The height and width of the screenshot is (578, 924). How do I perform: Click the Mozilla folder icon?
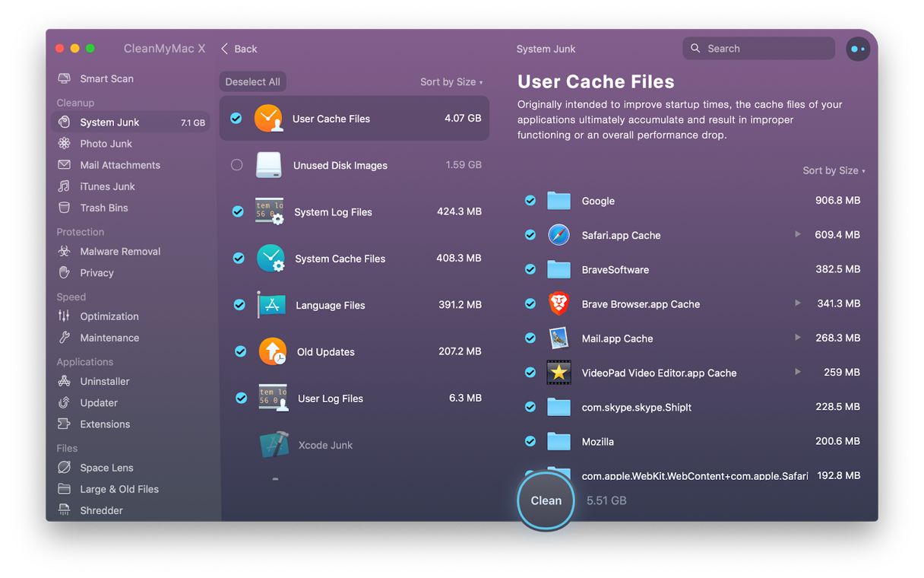(559, 441)
